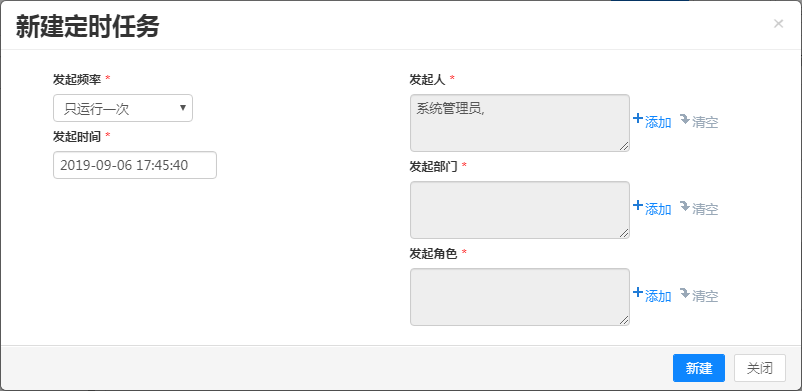
Task: Add a department via 发起部门 添加
Action: 652,209
